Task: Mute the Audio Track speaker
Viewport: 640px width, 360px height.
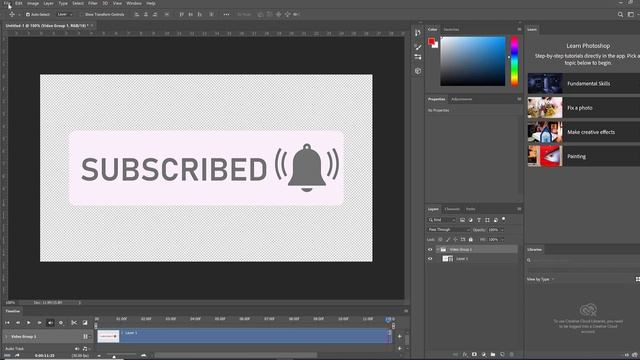Action: (x=77, y=349)
